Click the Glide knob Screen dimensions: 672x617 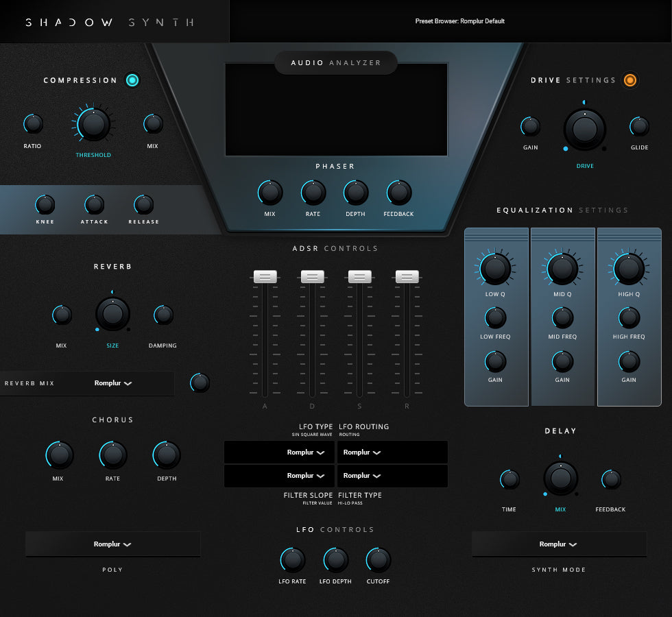tap(639, 127)
